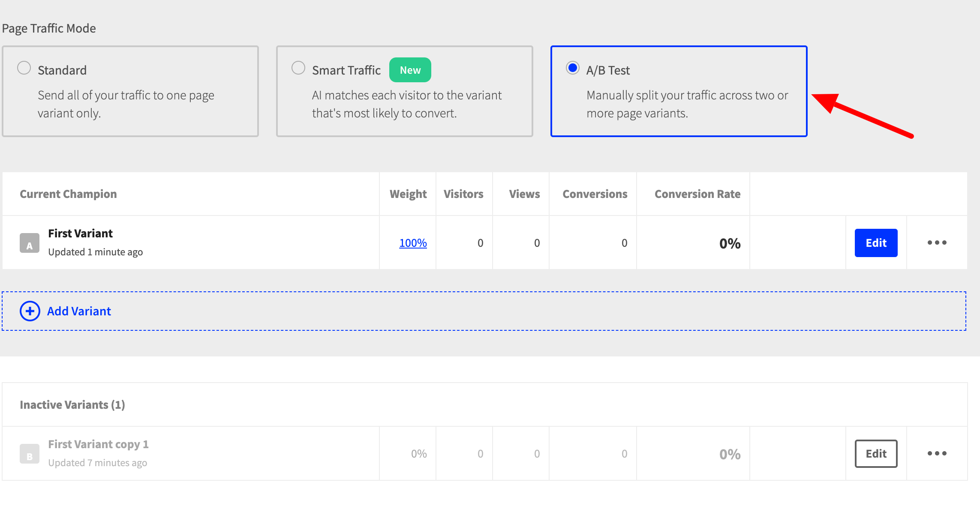Click the variant A badge icon
Viewport: 980px width, 515px height.
[x=30, y=243]
